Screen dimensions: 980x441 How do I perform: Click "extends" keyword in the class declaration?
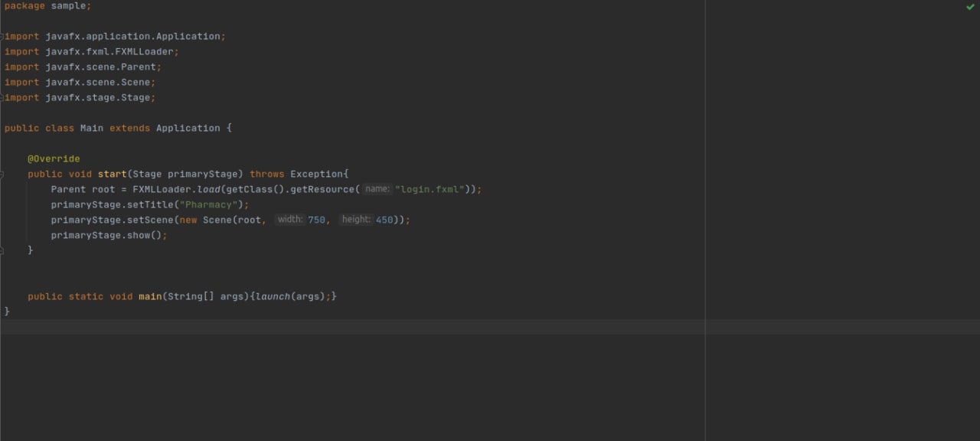[129, 128]
